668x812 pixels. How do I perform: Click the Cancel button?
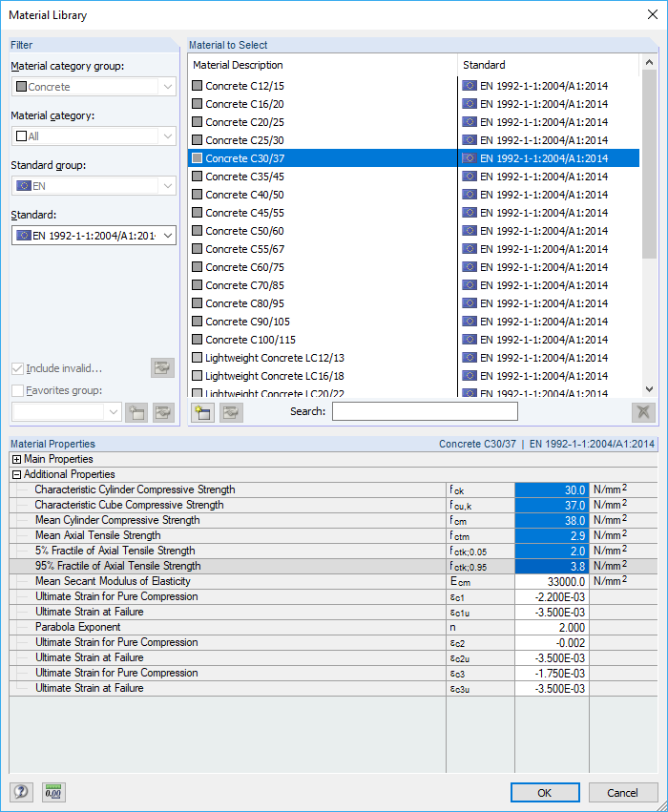click(x=623, y=792)
